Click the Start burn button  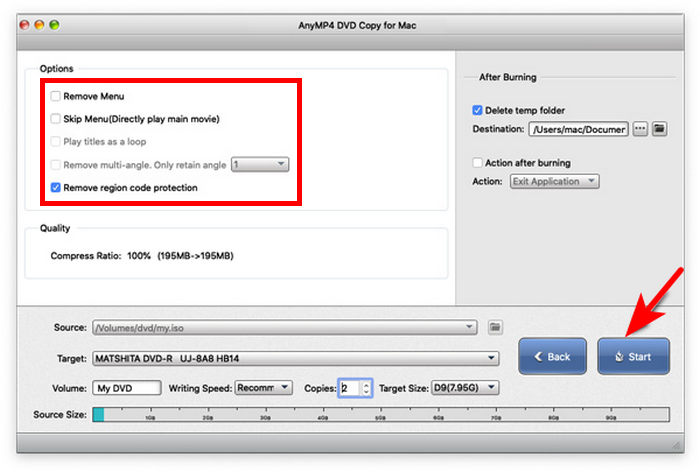[x=633, y=356]
